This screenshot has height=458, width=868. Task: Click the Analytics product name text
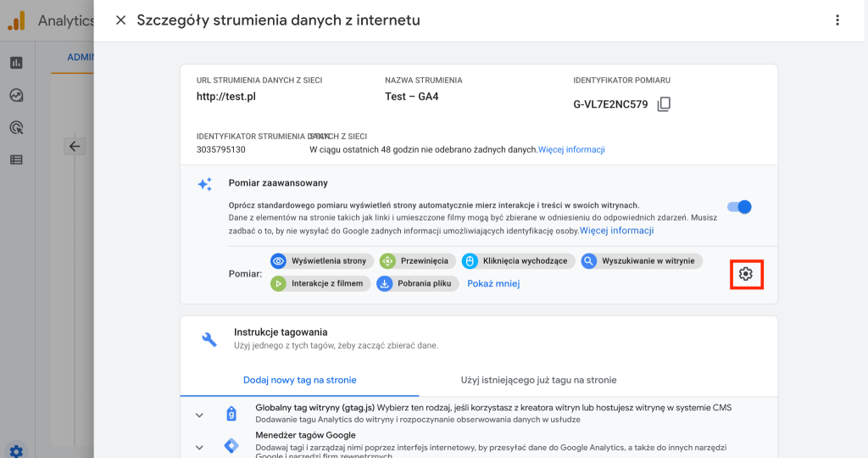coord(66,21)
